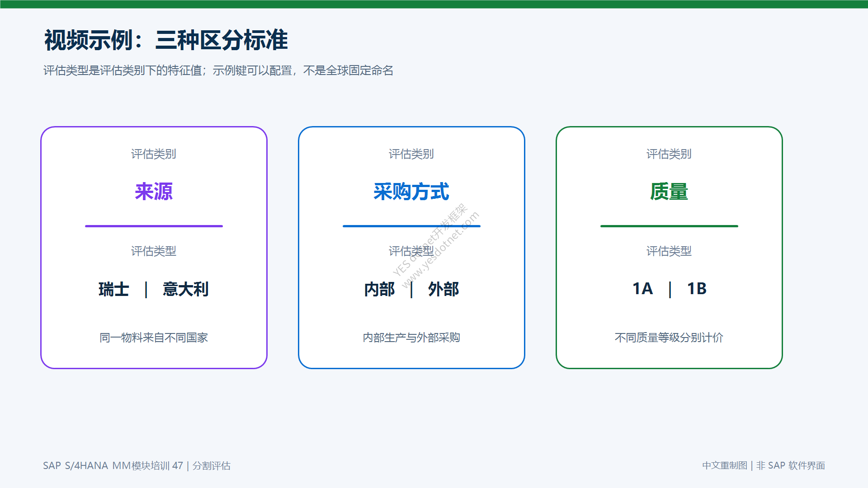Click the purple heading 来源

click(154, 192)
